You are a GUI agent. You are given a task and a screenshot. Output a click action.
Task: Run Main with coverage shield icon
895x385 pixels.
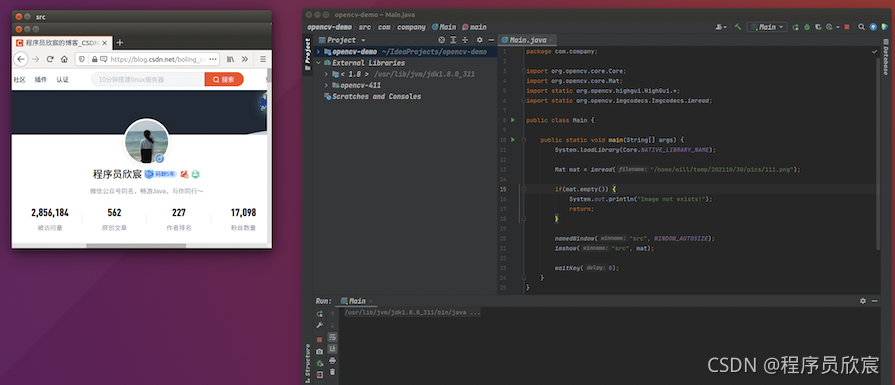click(818, 27)
